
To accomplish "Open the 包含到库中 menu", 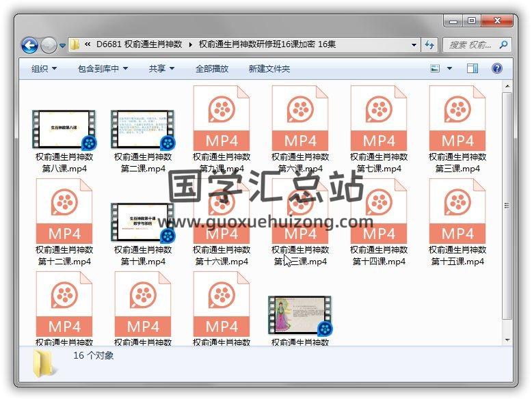I will pos(103,69).
